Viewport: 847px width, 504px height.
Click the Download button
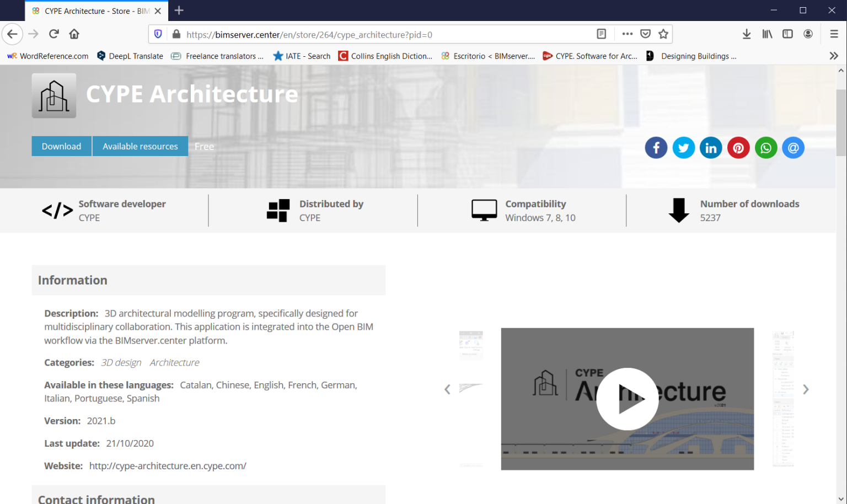click(x=61, y=146)
